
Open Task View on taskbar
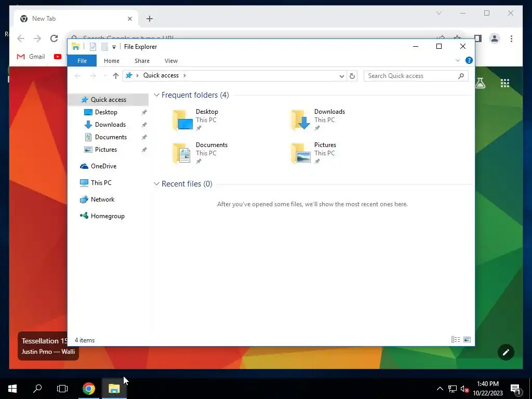pyautogui.click(x=62, y=389)
